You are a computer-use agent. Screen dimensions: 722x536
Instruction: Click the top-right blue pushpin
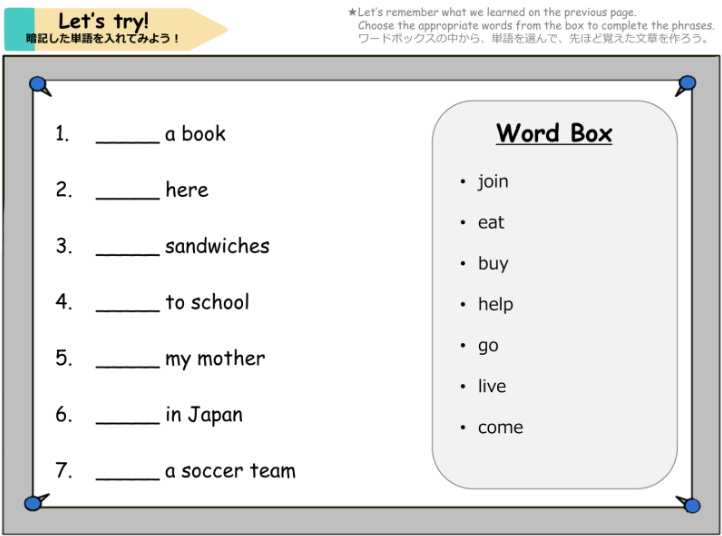coord(686,85)
